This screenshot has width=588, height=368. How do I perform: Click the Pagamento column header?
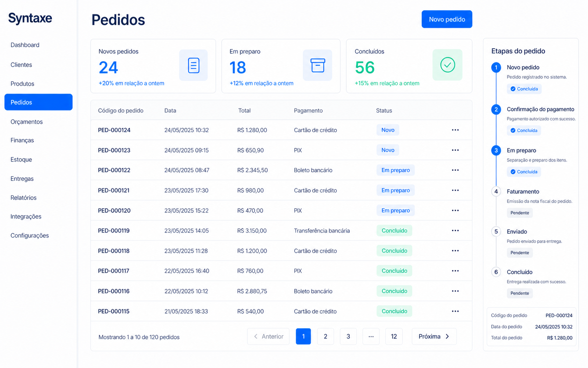point(308,110)
